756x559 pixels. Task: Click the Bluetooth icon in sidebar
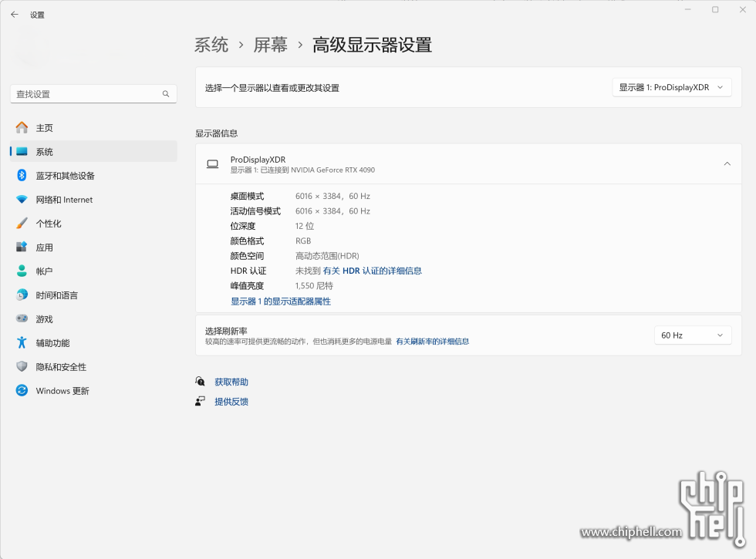point(22,176)
